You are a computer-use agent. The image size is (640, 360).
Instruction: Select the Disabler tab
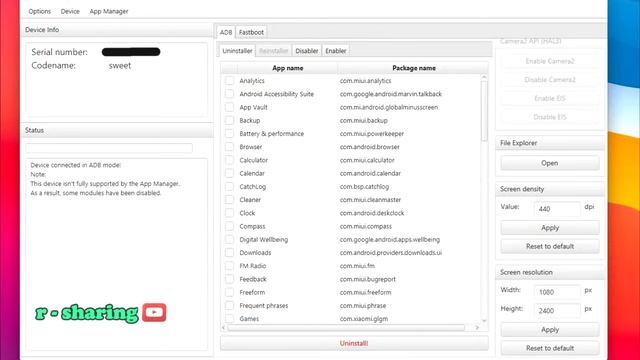tap(307, 51)
